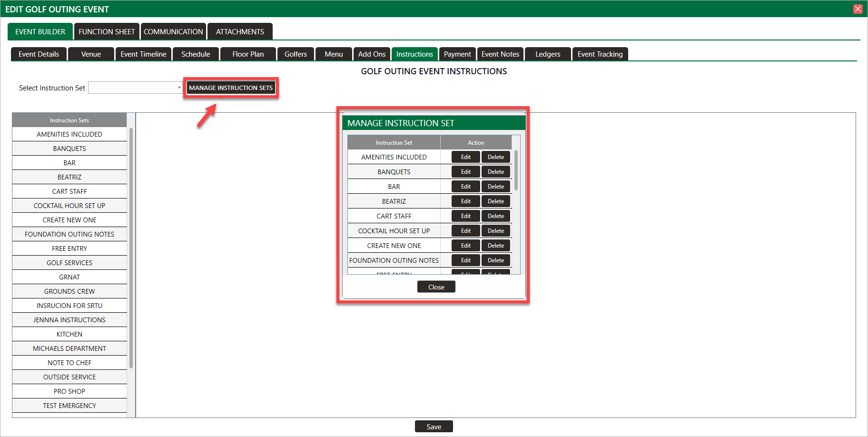
Task: Choose Note To Chef from the left list
Action: coord(69,363)
